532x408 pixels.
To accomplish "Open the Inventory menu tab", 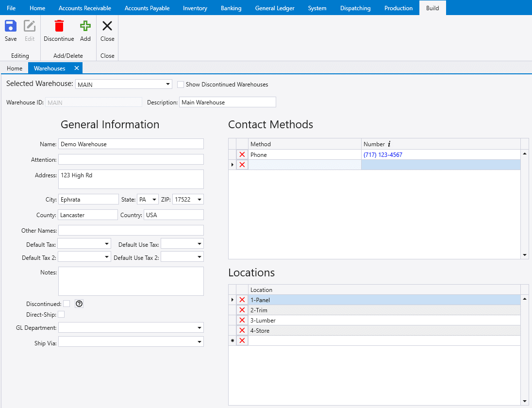I will click(x=195, y=8).
